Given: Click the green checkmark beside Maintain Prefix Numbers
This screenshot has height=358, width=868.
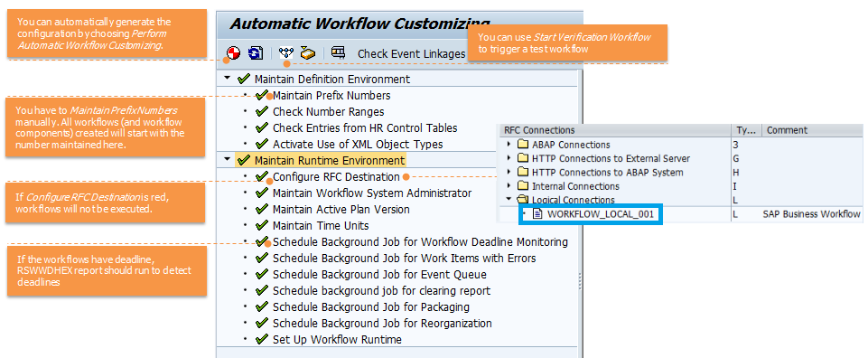Looking at the screenshot, I should click(x=261, y=95).
